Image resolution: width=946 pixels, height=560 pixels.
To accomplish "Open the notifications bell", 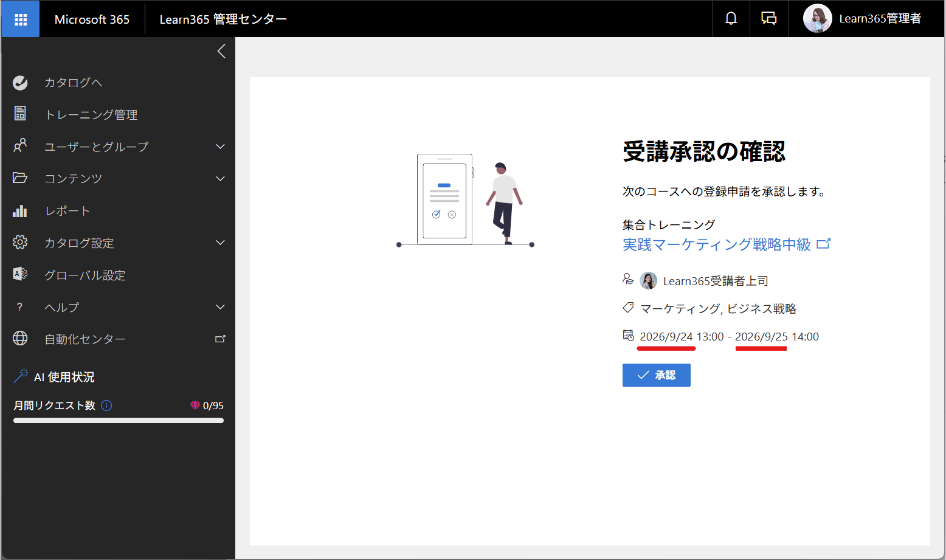I will pyautogui.click(x=731, y=19).
